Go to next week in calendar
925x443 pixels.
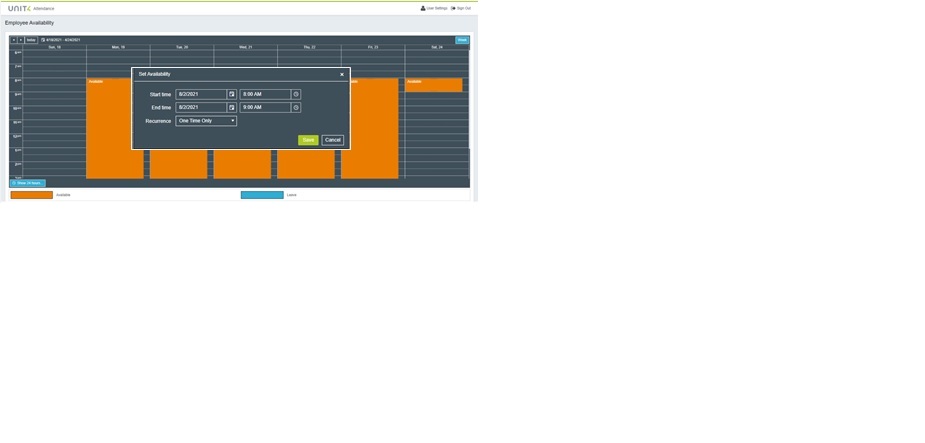(x=21, y=40)
